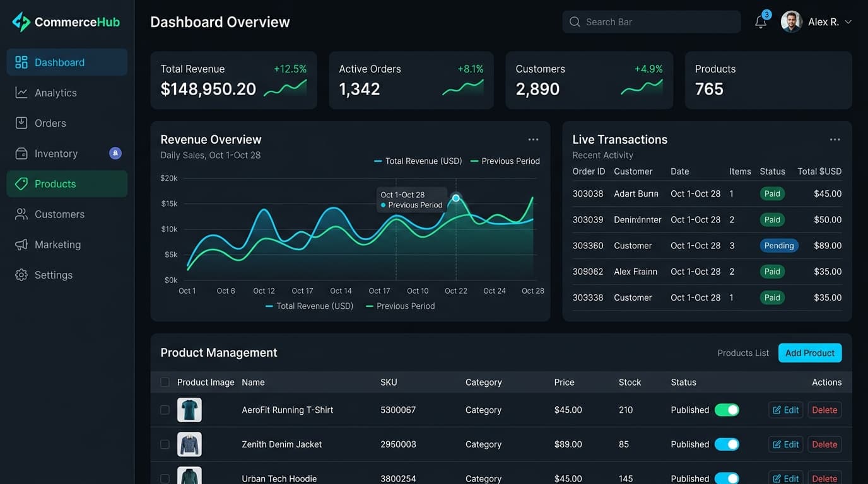Check the AeroFit Running T-Shirt row checkbox

tap(165, 410)
